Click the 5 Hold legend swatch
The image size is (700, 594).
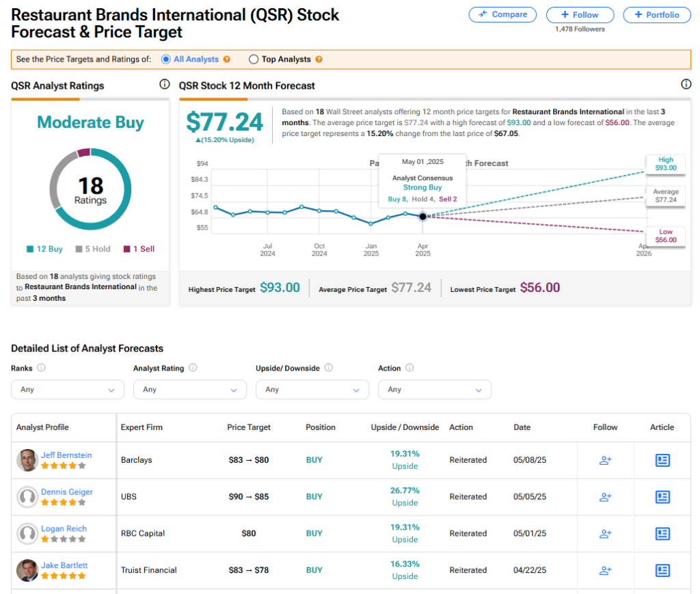click(79, 249)
